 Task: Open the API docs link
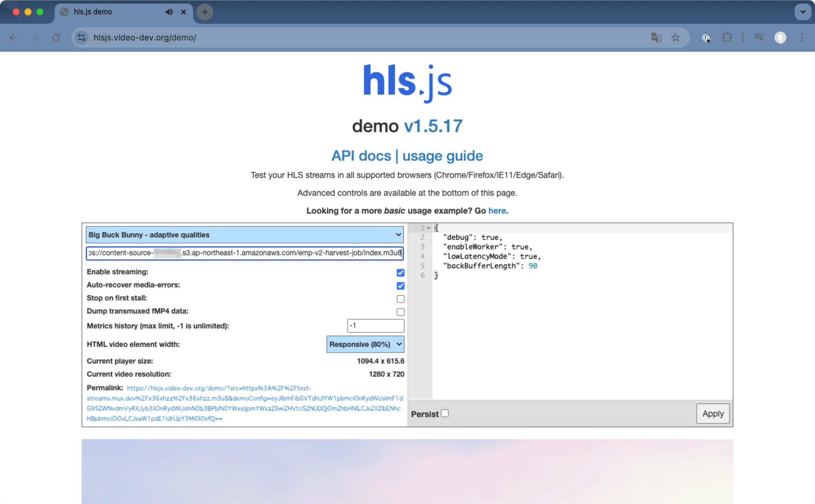[x=361, y=156]
